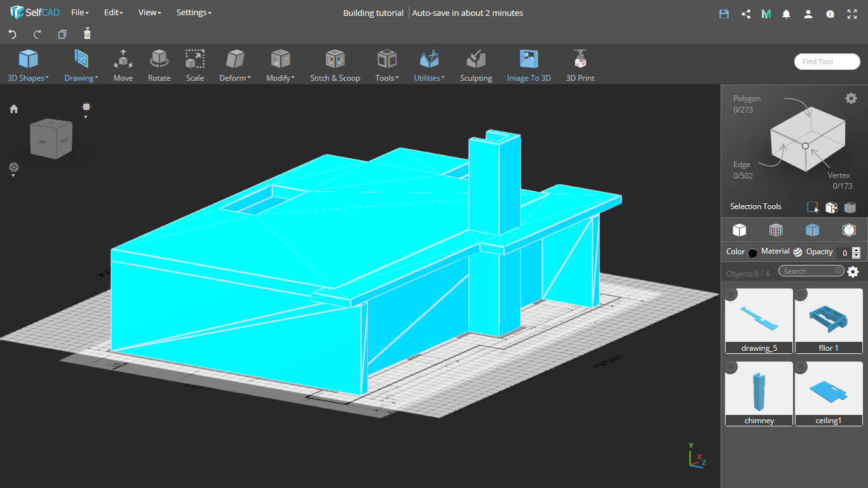Open the info help icon
The width and height of the screenshot is (868, 488).
pyautogui.click(x=830, y=13)
